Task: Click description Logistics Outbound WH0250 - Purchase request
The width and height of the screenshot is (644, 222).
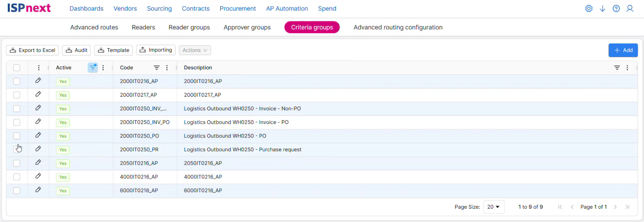Action: point(242,150)
